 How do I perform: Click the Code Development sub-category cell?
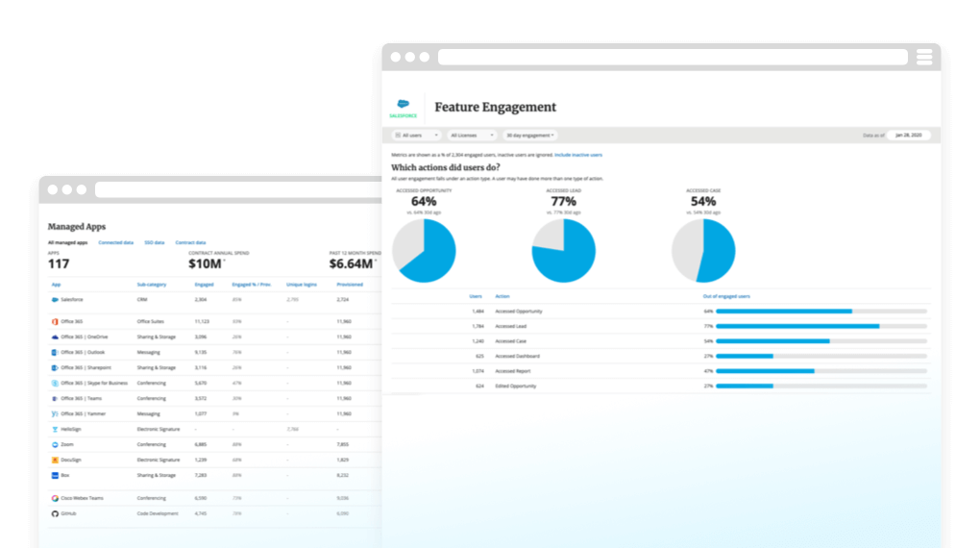(x=158, y=513)
